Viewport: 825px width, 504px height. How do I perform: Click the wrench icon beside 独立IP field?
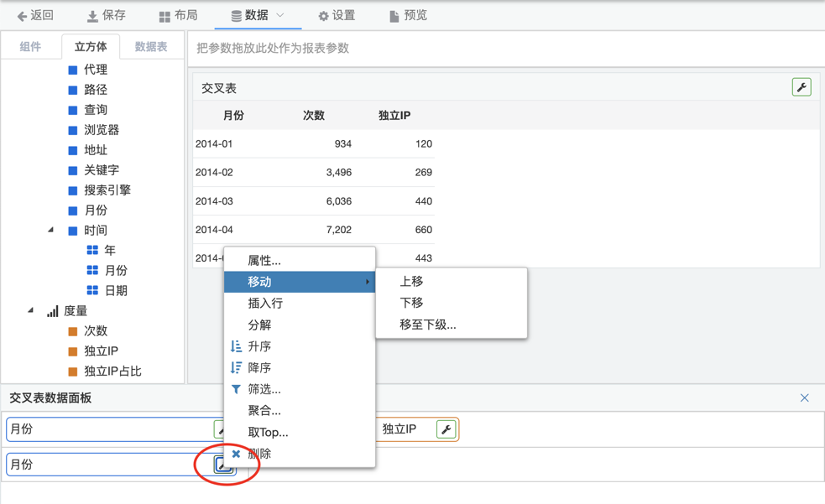point(446,429)
